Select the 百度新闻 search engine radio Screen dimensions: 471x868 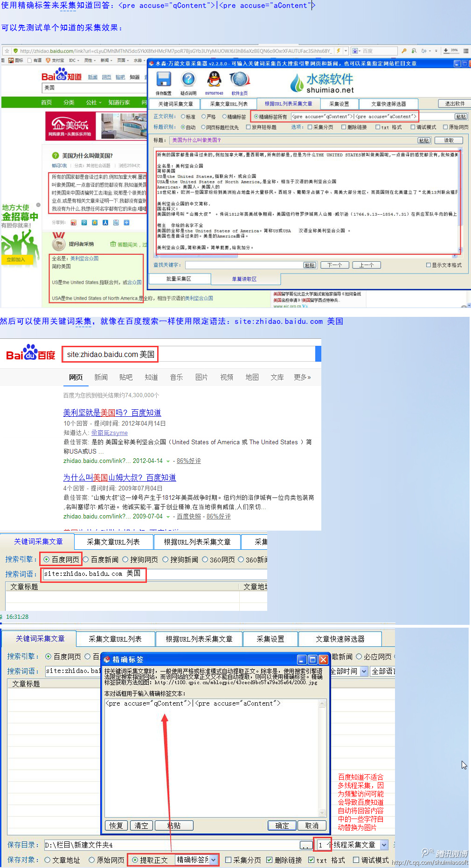pyautogui.click(x=86, y=560)
